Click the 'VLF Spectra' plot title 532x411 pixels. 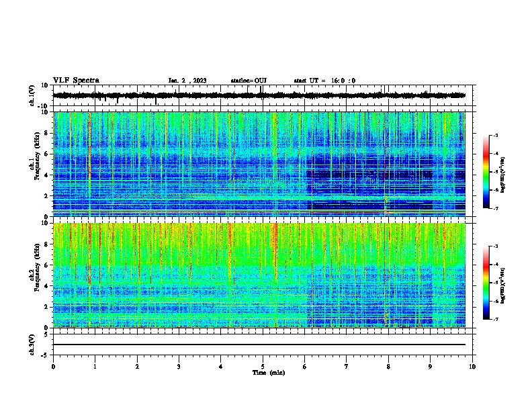point(77,81)
